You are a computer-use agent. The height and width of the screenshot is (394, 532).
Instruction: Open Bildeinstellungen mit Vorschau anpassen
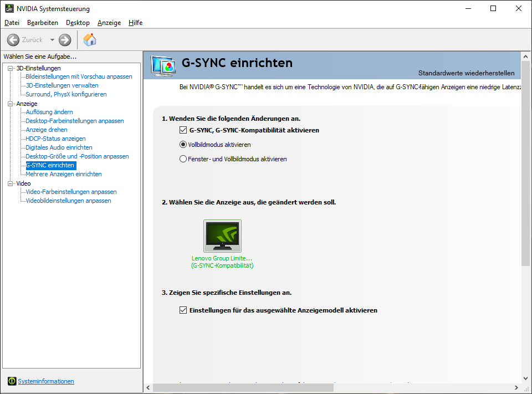[79, 76]
